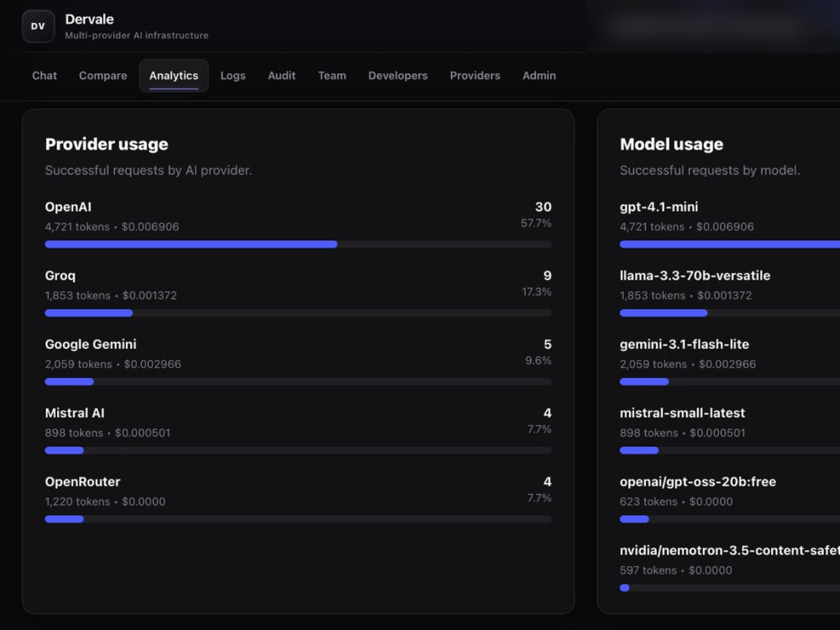
Task: Select the Mistral AI provider label
Action: [x=75, y=413]
